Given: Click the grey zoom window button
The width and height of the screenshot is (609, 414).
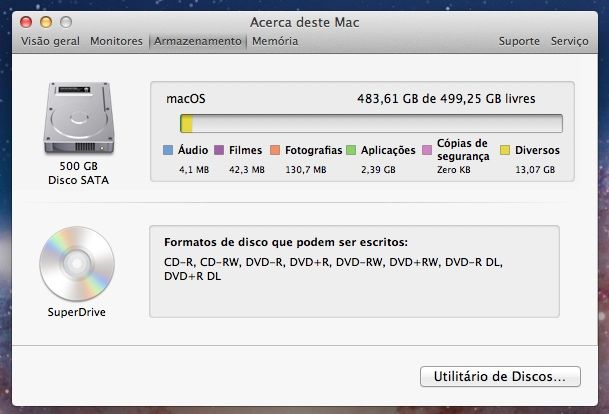Looking at the screenshot, I should [66, 22].
